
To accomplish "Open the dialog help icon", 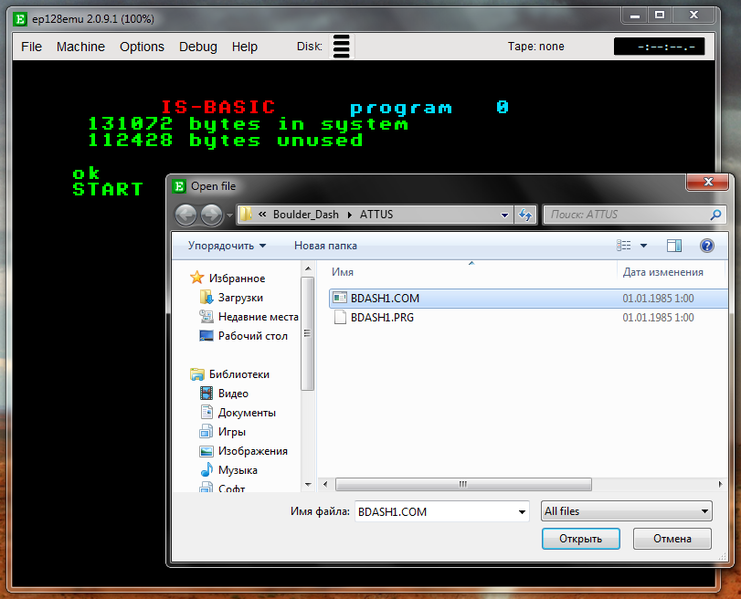I will (707, 246).
